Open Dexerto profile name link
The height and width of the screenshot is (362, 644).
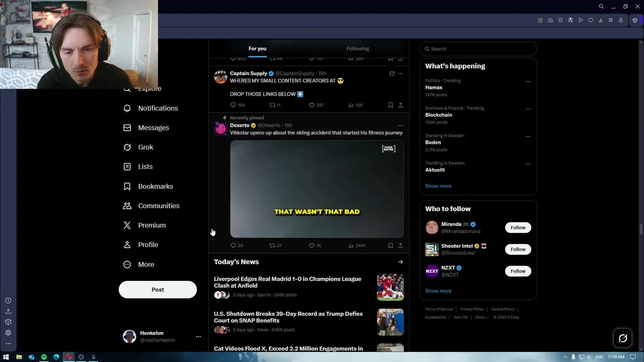click(239, 125)
